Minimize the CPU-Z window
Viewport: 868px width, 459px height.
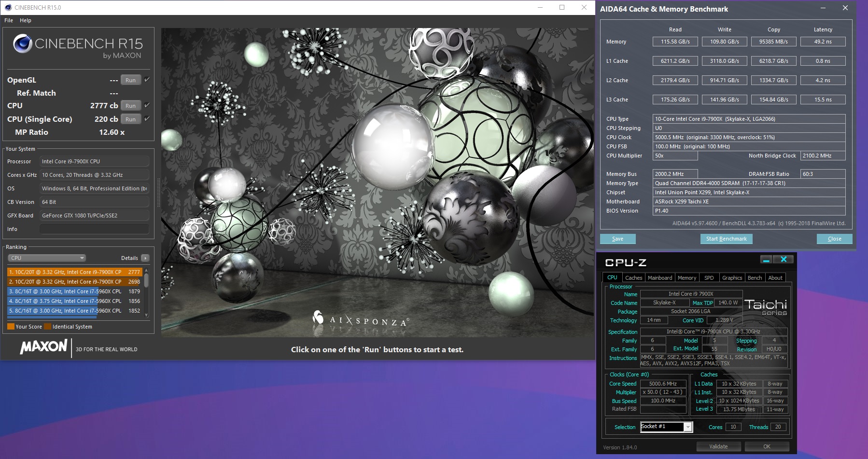pos(766,259)
